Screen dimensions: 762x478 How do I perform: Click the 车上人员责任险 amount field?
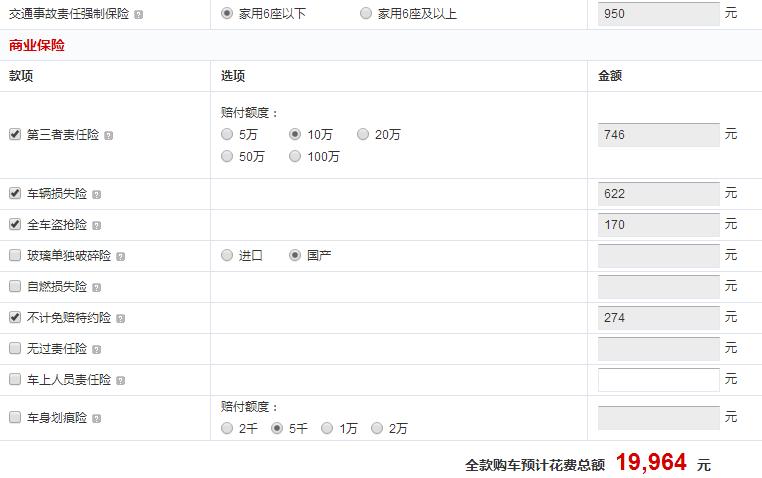[658, 380]
